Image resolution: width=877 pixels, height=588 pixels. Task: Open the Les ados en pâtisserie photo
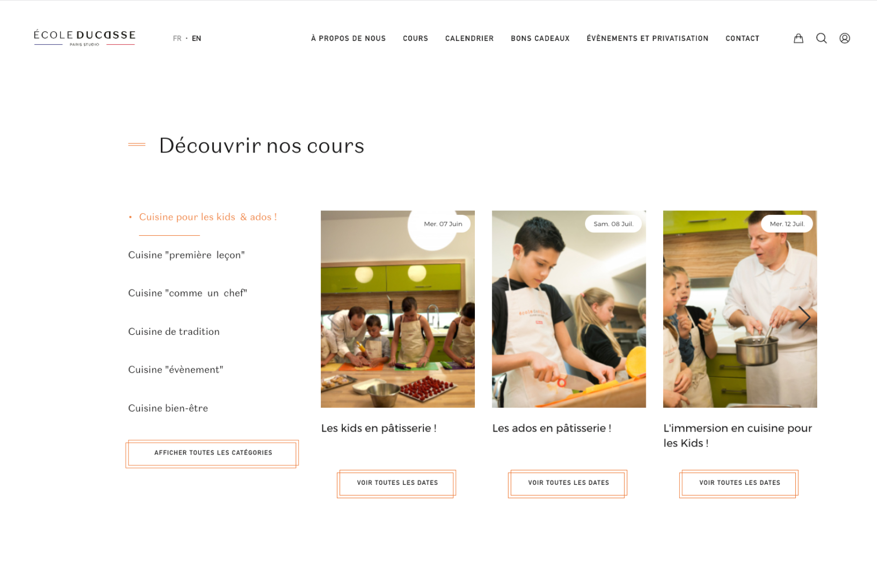pyautogui.click(x=569, y=309)
